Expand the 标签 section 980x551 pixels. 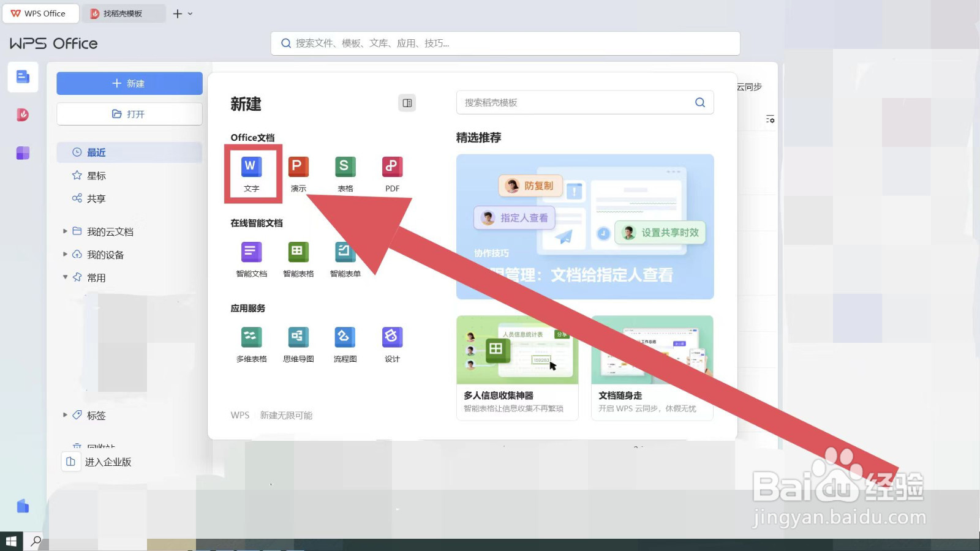click(66, 415)
